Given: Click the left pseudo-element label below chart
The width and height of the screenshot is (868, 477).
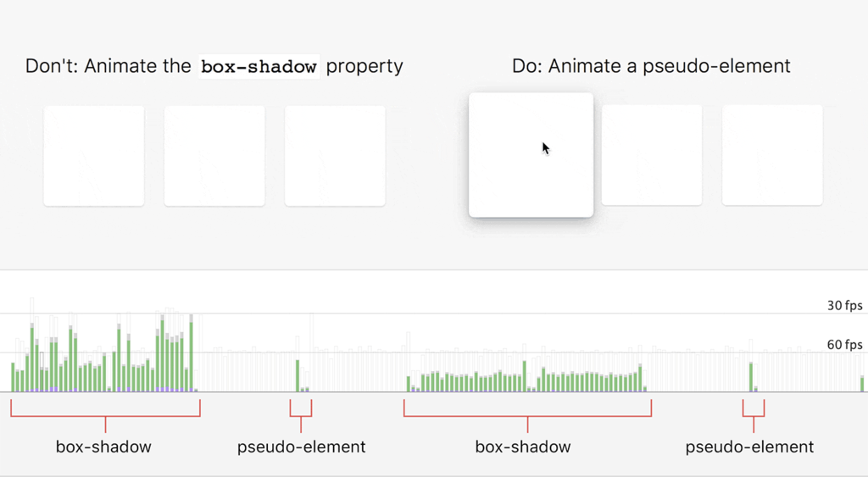Looking at the screenshot, I should click(301, 446).
